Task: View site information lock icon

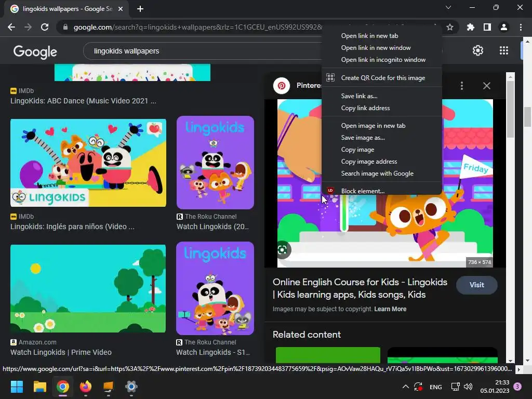Action: [x=65, y=27]
